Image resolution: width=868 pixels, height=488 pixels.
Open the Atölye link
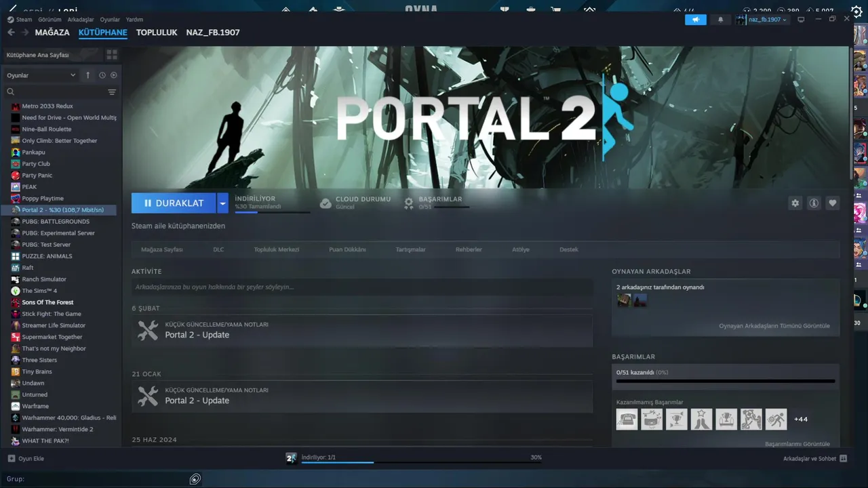pyautogui.click(x=521, y=249)
